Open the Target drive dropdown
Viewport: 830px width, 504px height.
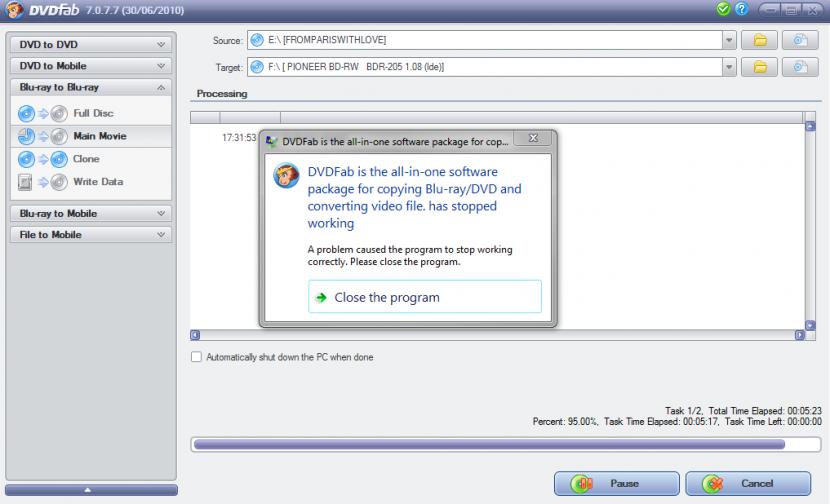[x=729, y=67]
